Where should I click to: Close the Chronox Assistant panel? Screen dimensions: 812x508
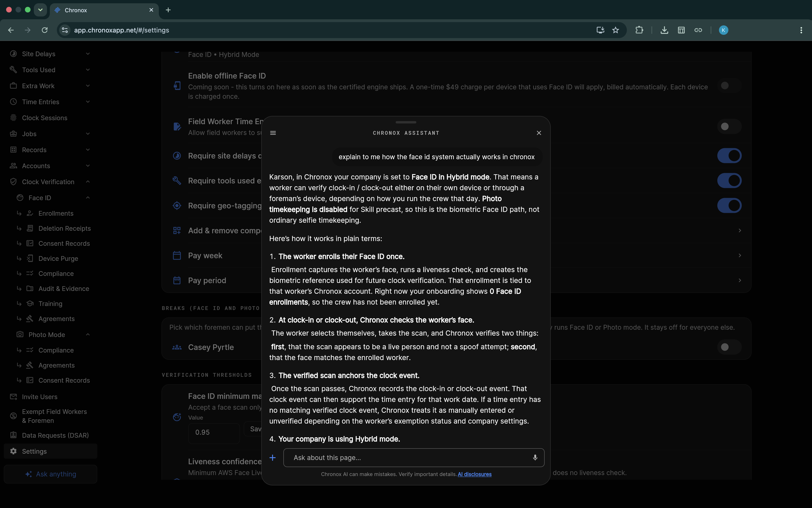[539, 133]
